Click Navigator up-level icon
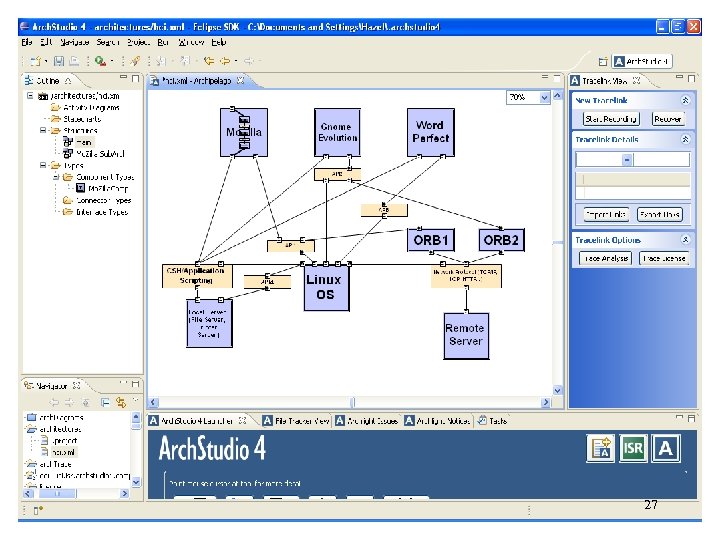720x540 pixels. pos(86,403)
